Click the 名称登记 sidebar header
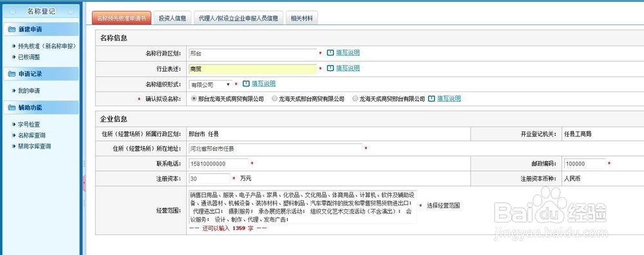The height and width of the screenshot is (255, 644). 41,12
